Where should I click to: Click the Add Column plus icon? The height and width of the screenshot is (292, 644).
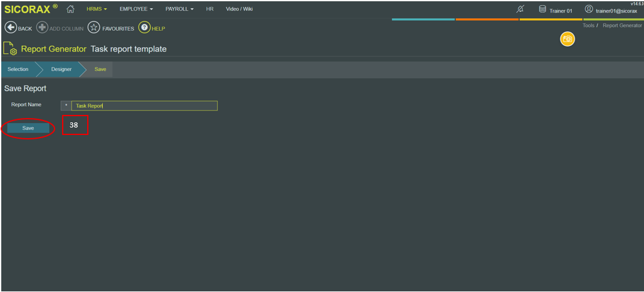pos(42,28)
